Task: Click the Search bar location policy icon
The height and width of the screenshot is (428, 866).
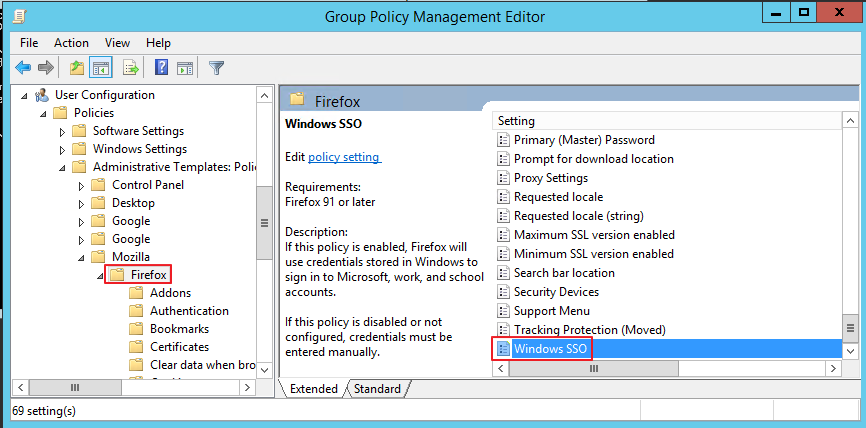Action: click(503, 273)
